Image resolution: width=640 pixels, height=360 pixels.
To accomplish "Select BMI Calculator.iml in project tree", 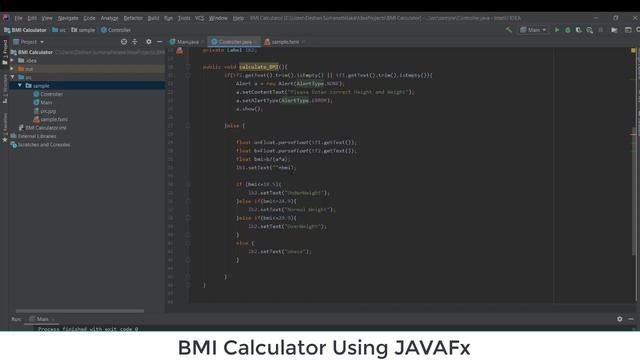I will [42, 128].
